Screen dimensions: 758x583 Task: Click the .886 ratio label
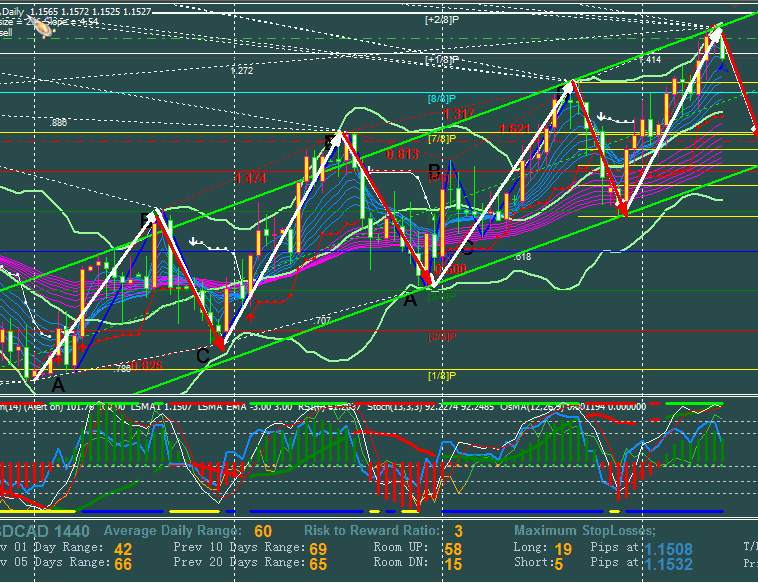tap(58, 122)
